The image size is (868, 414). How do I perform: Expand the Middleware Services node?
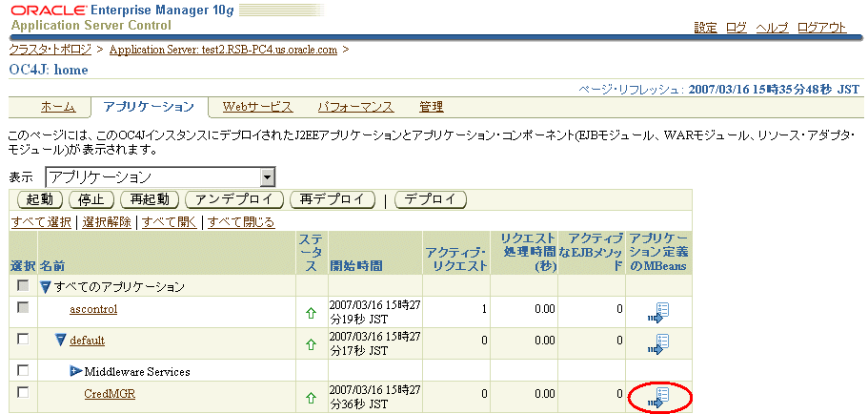pos(76,371)
